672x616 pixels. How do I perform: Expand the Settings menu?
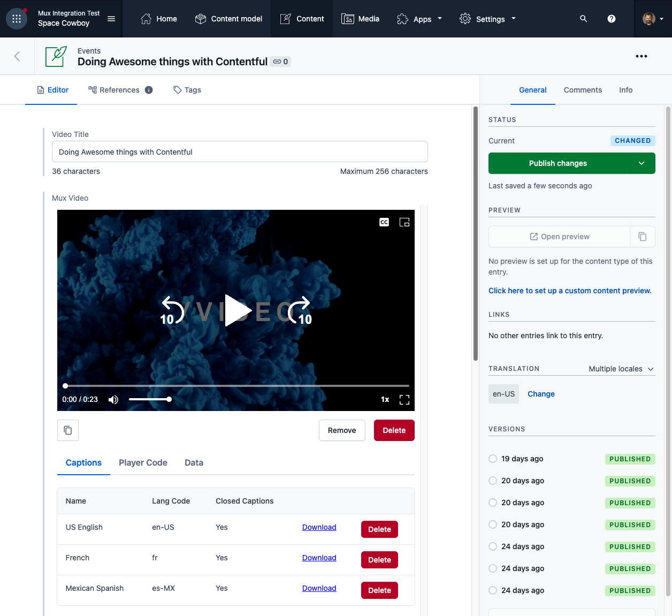pos(488,19)
